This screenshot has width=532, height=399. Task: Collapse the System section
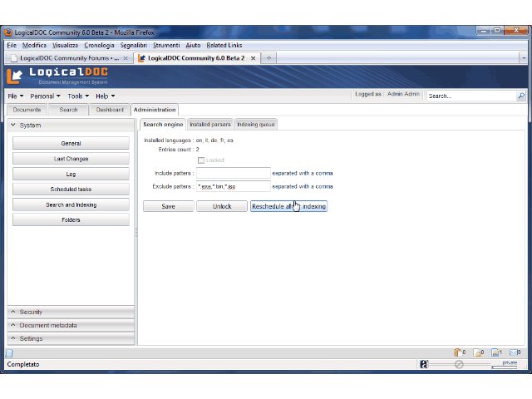(71, 126)
